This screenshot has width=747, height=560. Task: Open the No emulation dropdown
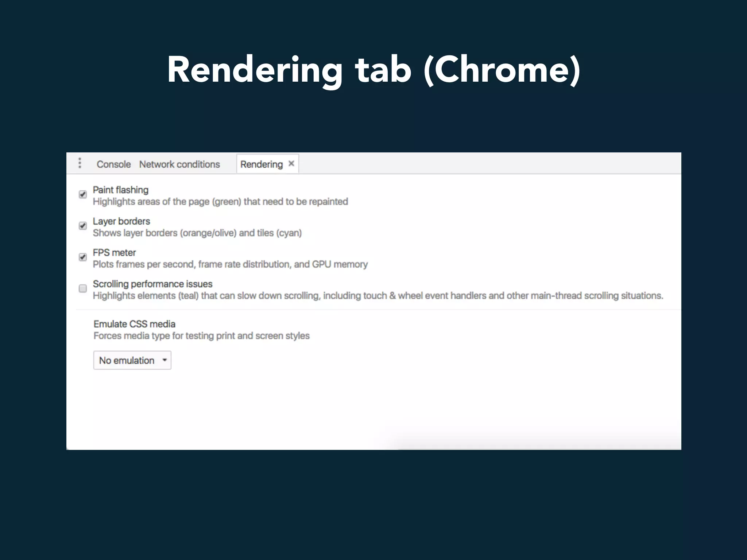click(x=132, y=360)
